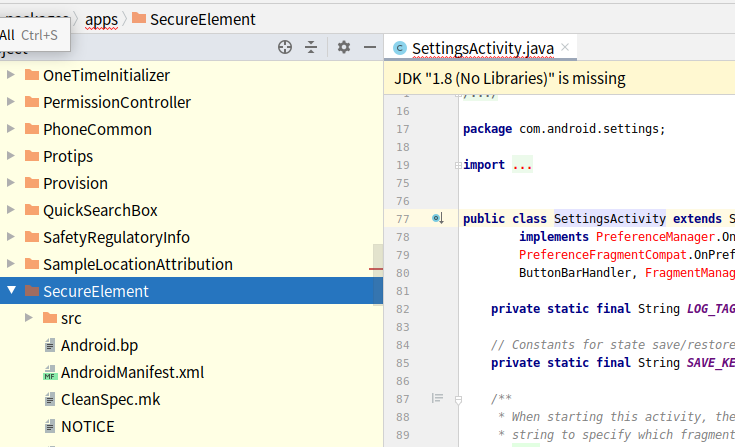Select the SafetyRegulatoryInfo tree item
The width and height of the screenshot is (735, 447).
point(116,238)
